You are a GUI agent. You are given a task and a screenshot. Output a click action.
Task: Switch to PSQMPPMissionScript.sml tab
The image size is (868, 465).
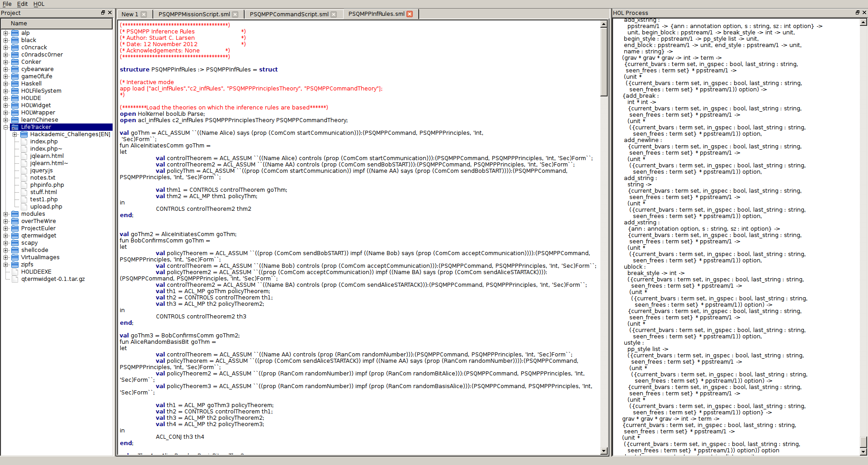click(x=194, y=14)
